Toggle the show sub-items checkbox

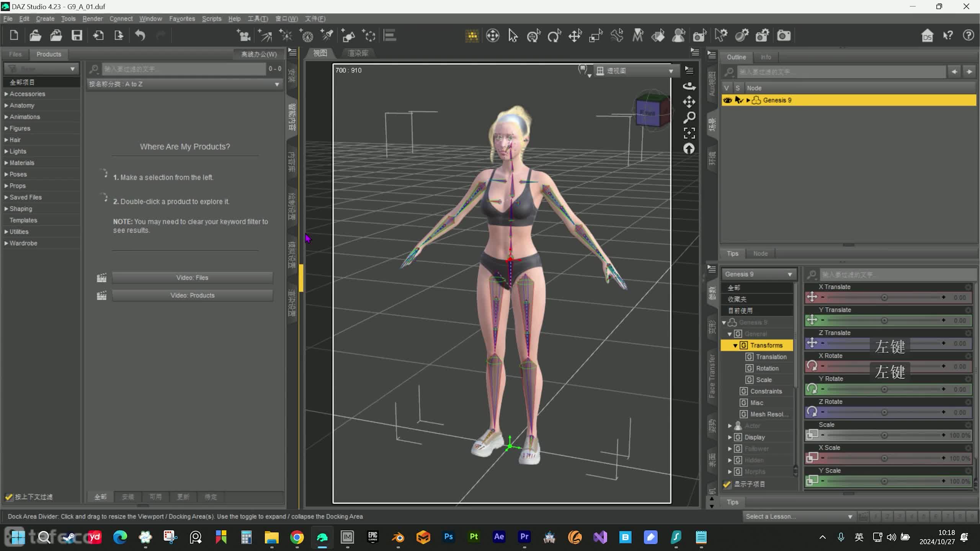[727, 484]
